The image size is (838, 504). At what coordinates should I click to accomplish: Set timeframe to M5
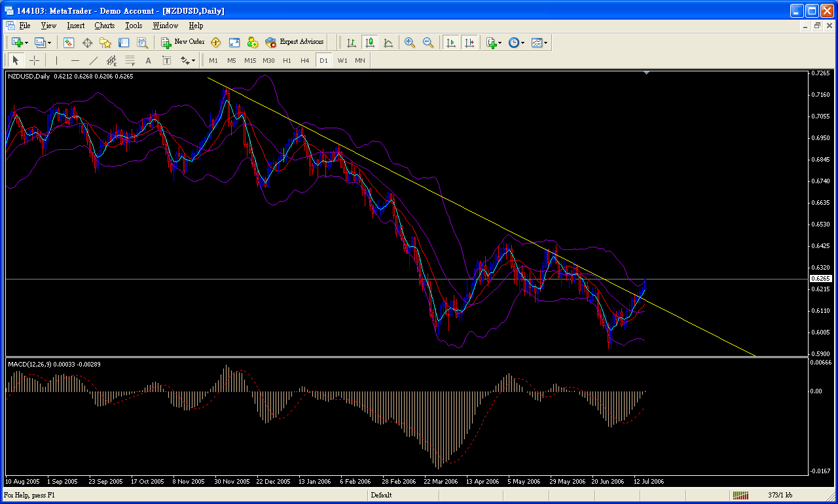click(232, 60)
